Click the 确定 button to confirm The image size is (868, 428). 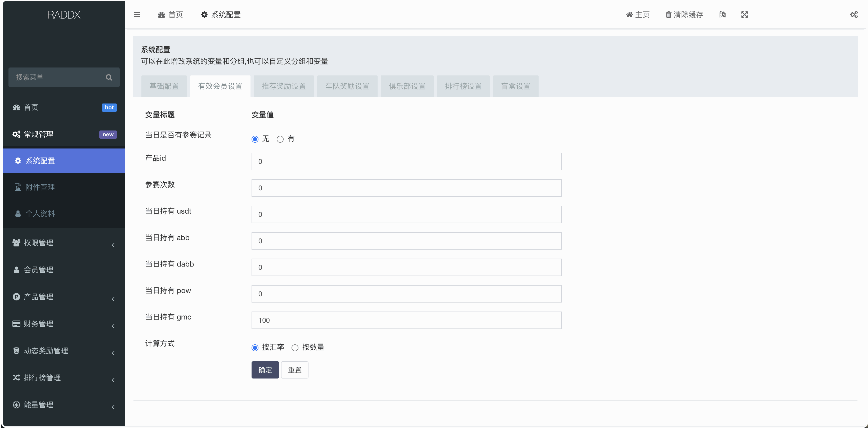265,370
